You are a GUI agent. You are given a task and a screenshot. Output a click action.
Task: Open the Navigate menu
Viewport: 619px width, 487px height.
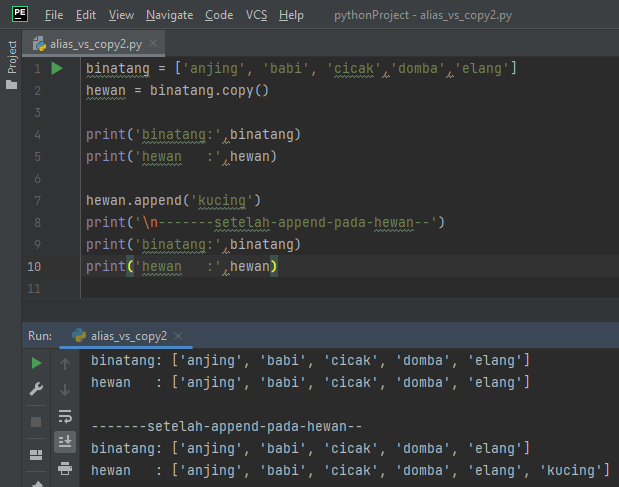click(x=169, y=15)
